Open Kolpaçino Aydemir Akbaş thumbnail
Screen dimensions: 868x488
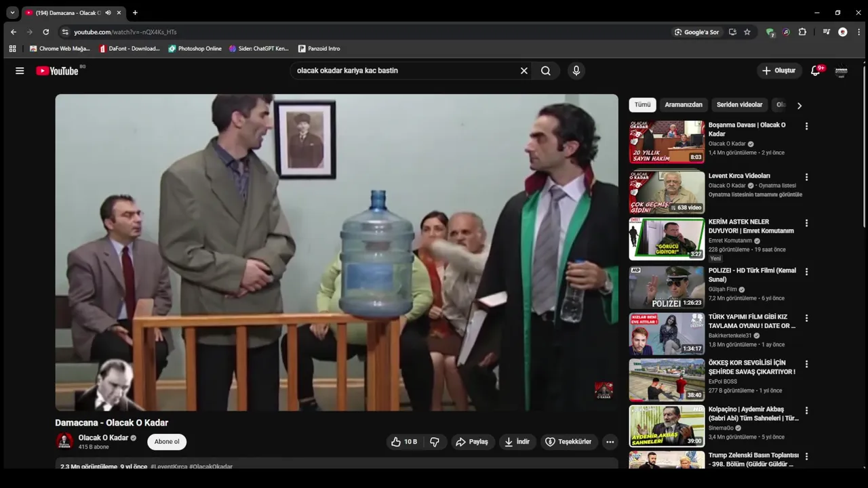[667, 426]
